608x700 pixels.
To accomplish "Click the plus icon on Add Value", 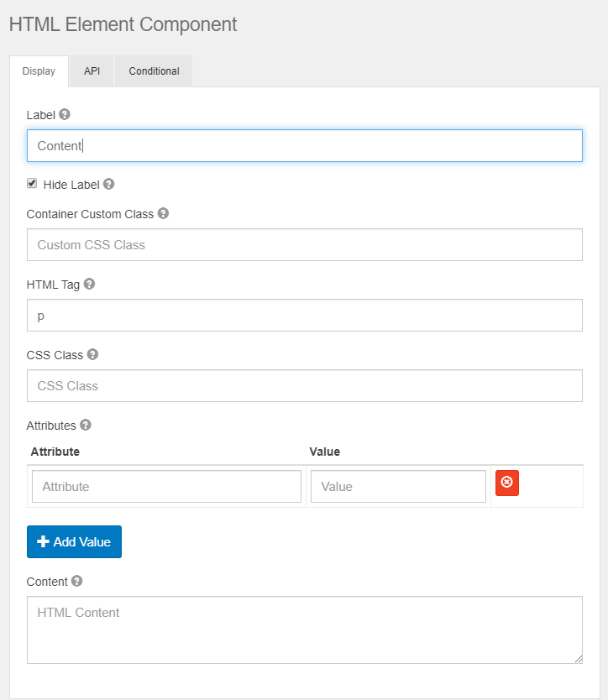I will 44,541.
